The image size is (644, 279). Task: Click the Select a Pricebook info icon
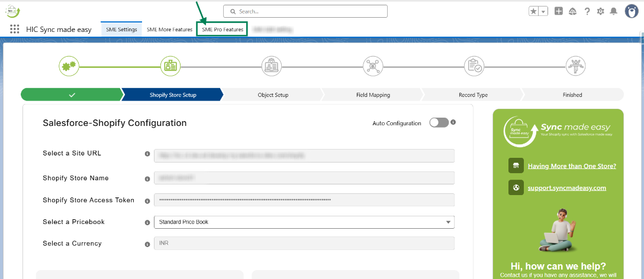[147, 222]
